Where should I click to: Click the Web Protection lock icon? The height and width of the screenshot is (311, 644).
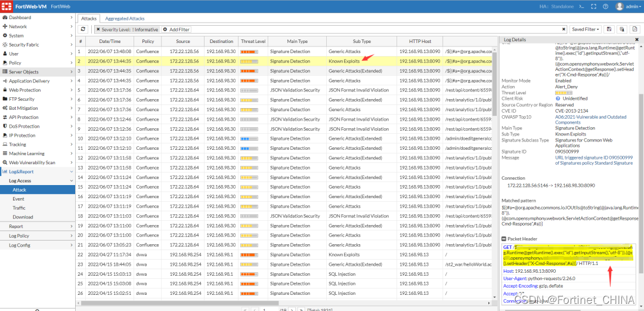click(5, 90)
